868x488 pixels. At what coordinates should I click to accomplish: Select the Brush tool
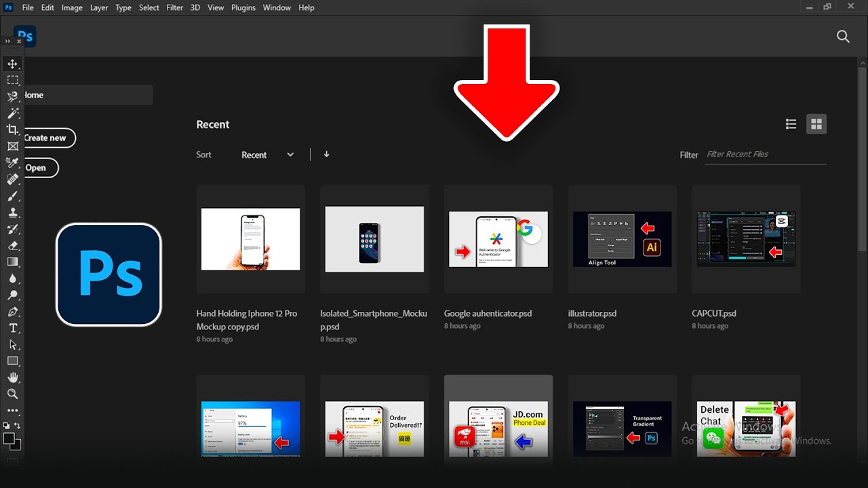pos(12,196)
